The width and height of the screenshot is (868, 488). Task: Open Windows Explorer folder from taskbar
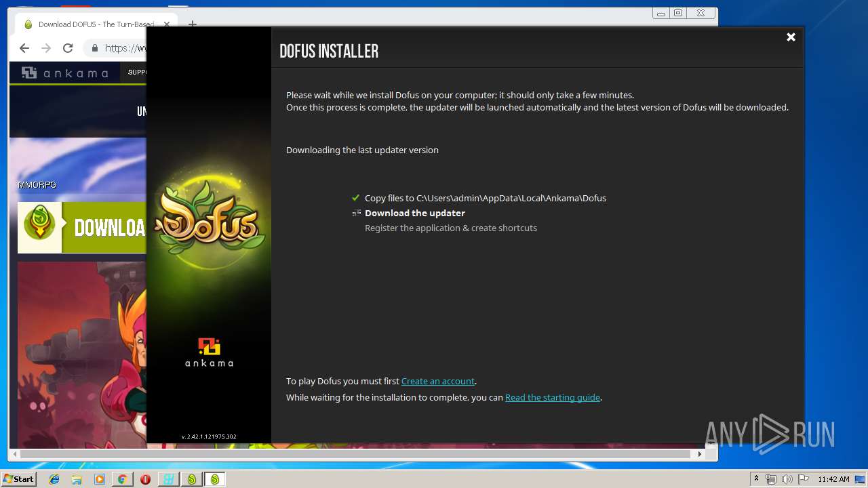(x=77, y=479)
